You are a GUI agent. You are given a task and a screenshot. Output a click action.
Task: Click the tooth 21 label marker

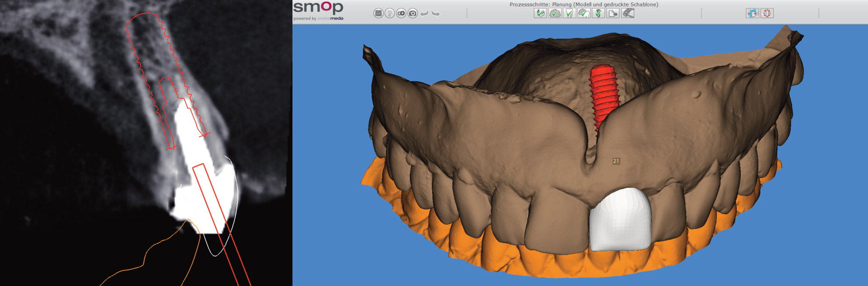click(x=616, y=161)
